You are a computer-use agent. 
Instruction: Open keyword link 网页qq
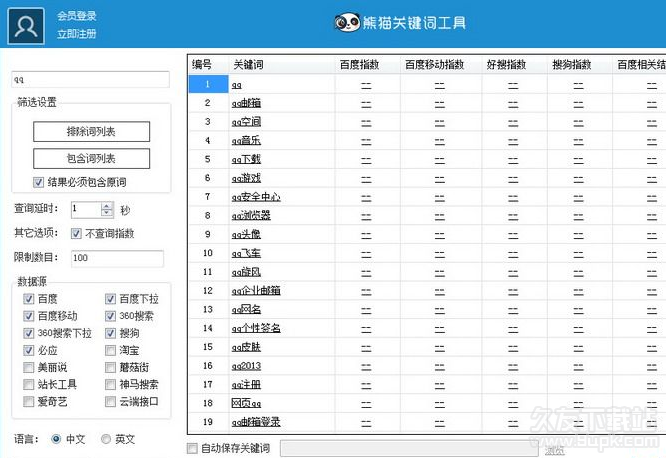[246, 403]
